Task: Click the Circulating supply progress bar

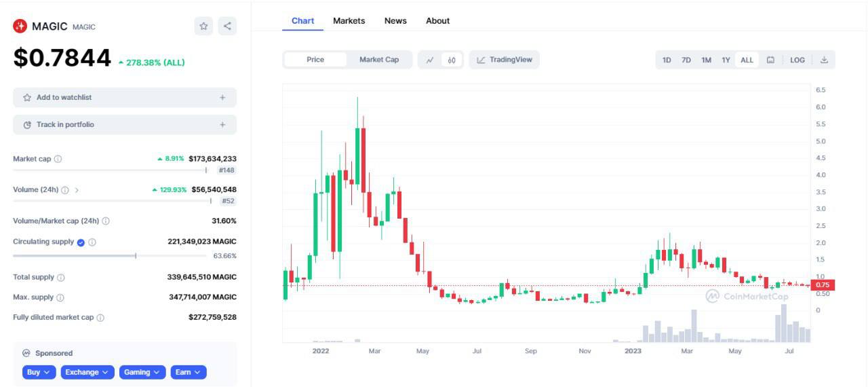Action: [109, 256]
